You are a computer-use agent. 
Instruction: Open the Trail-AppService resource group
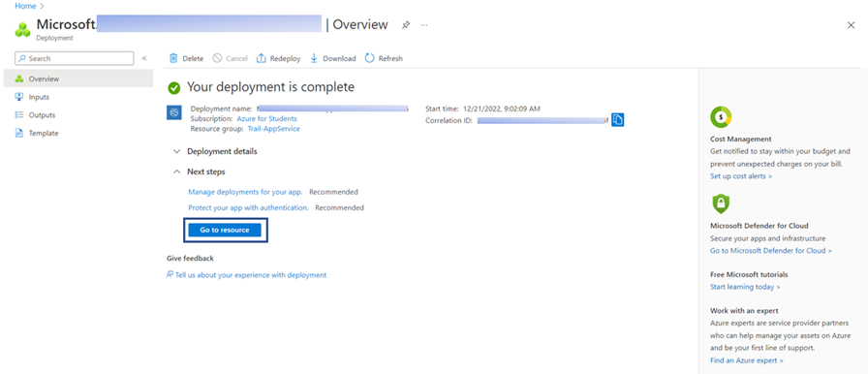273,128
